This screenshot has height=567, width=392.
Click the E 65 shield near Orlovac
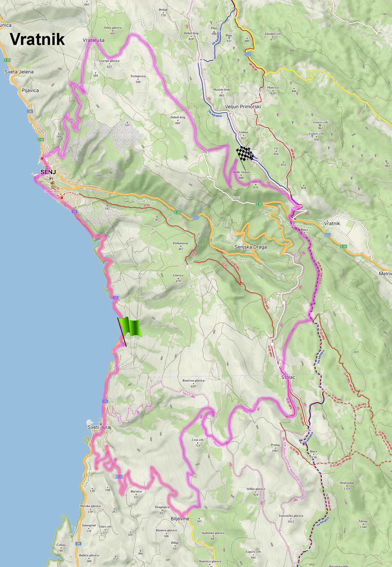pos(259,204)
